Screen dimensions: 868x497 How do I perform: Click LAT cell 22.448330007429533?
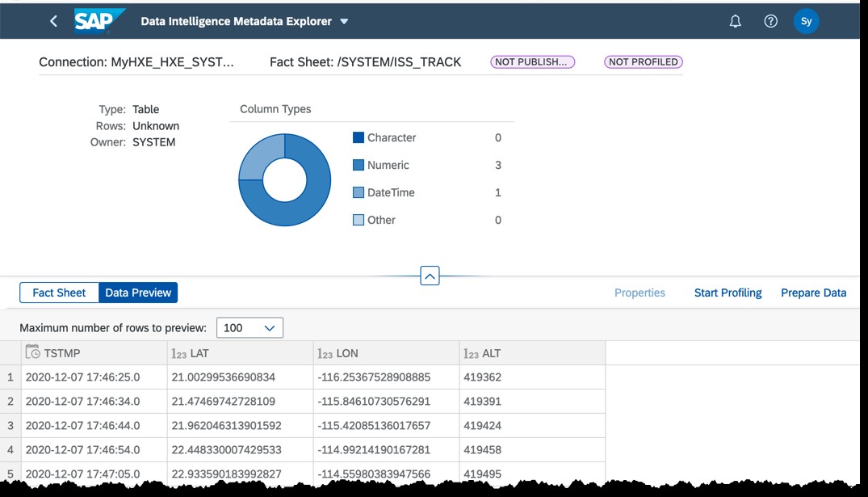click(x=241, y=450)
